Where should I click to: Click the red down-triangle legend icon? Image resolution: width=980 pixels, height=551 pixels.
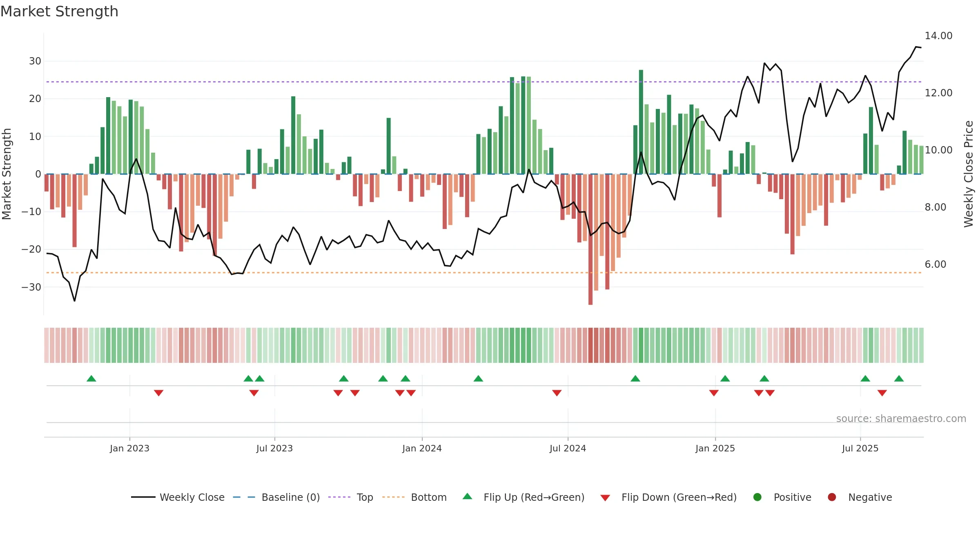[x=605, y=498]
